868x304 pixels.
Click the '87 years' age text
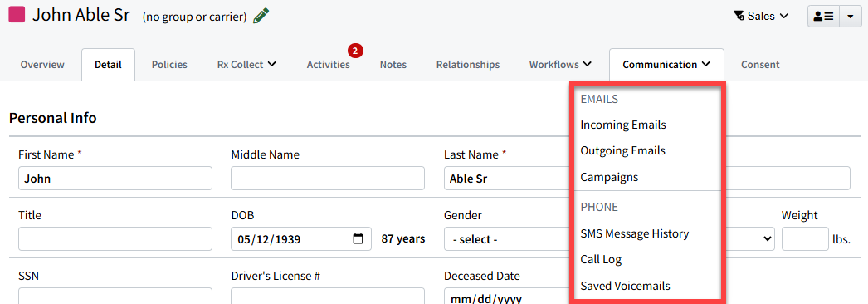[x=403, y=239]
